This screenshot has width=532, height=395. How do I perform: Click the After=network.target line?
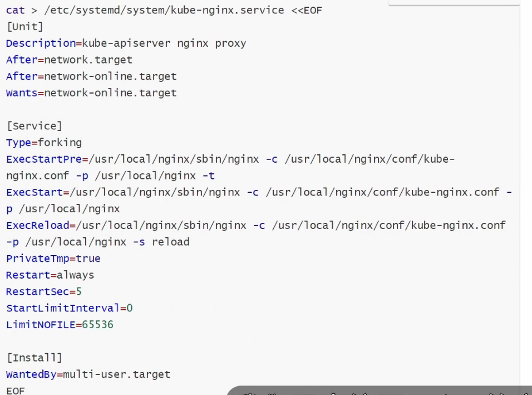coord(69,60)
